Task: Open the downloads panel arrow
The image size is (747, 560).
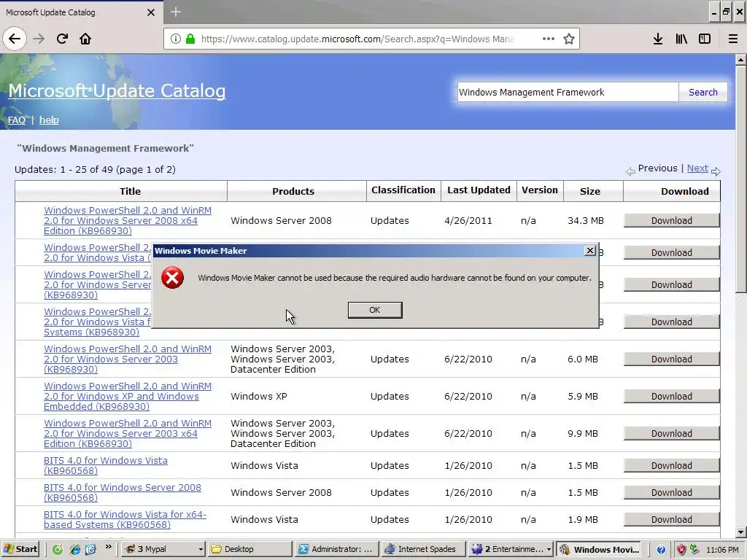Action: tap(658, 39)
